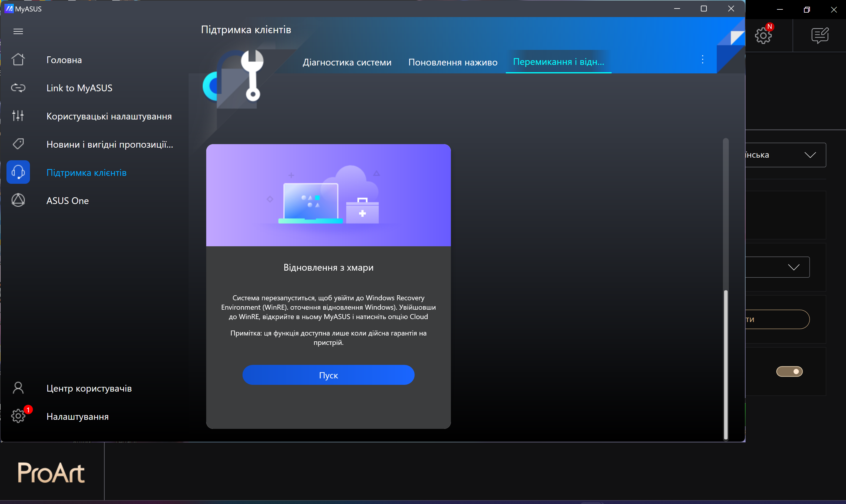Toggle the tan switch in right panel
The image size is (846, 504).
point(789,372)
